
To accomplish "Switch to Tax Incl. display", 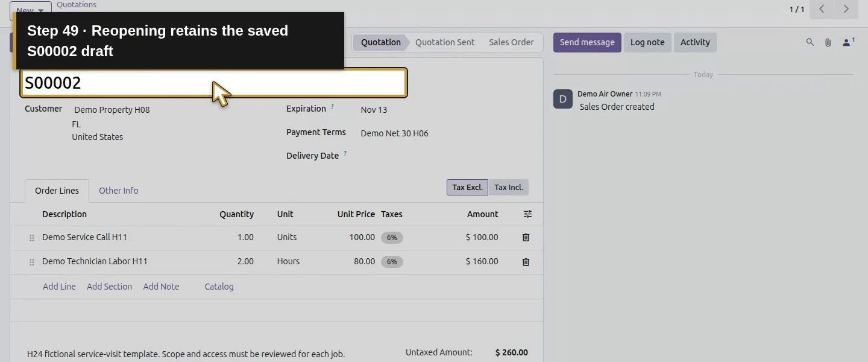I will pos(508,187).
